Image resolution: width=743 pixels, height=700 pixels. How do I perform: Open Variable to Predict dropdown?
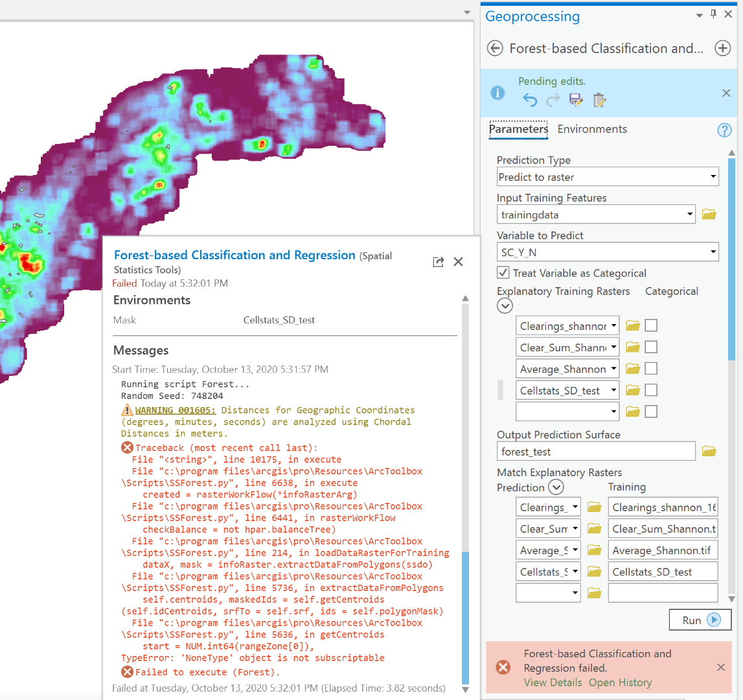(713, 252)
